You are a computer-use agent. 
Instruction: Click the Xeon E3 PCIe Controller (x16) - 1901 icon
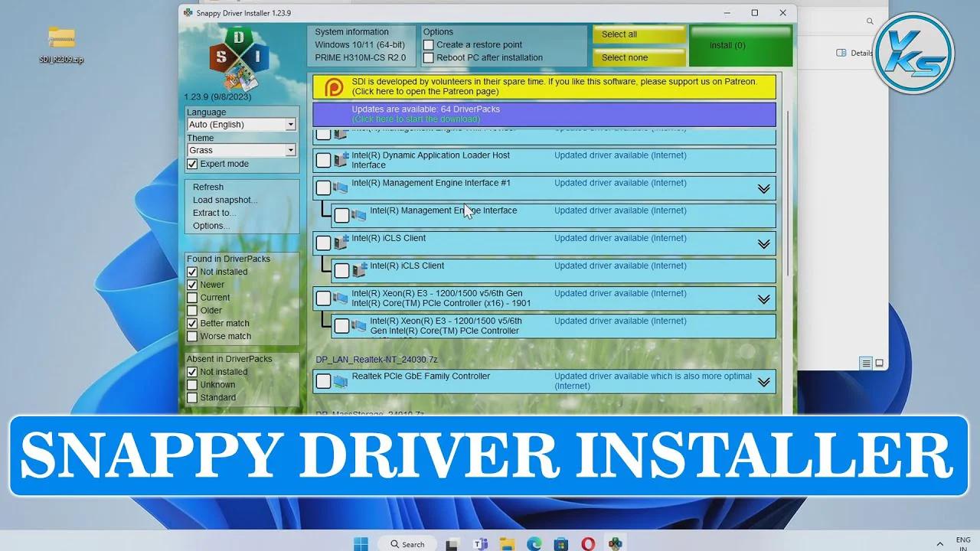[x=341, y=298]
